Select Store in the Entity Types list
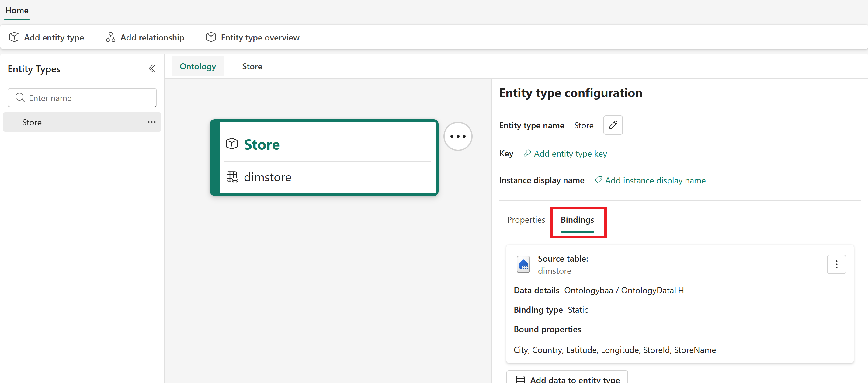The height and width of the screenshot is (383, 868). [82, 122]
